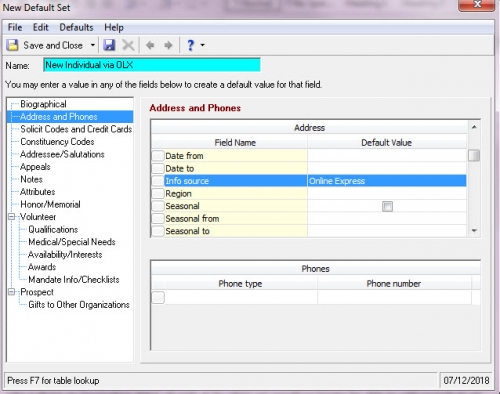Viewport: 500px width, 394px height.
Task: Click the address grid scrollbar thumb
Action: coord(474,156)
